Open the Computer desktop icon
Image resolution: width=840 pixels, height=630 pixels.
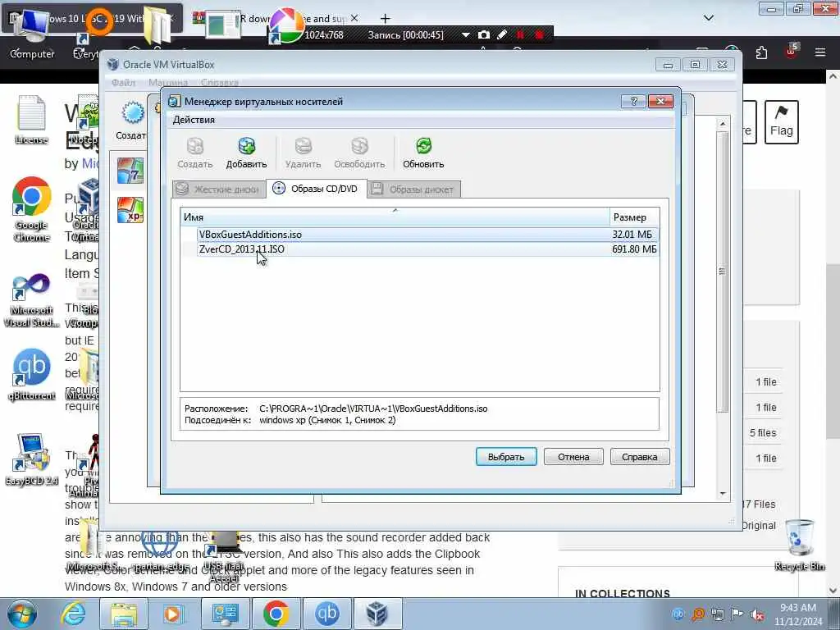point(32,34)
